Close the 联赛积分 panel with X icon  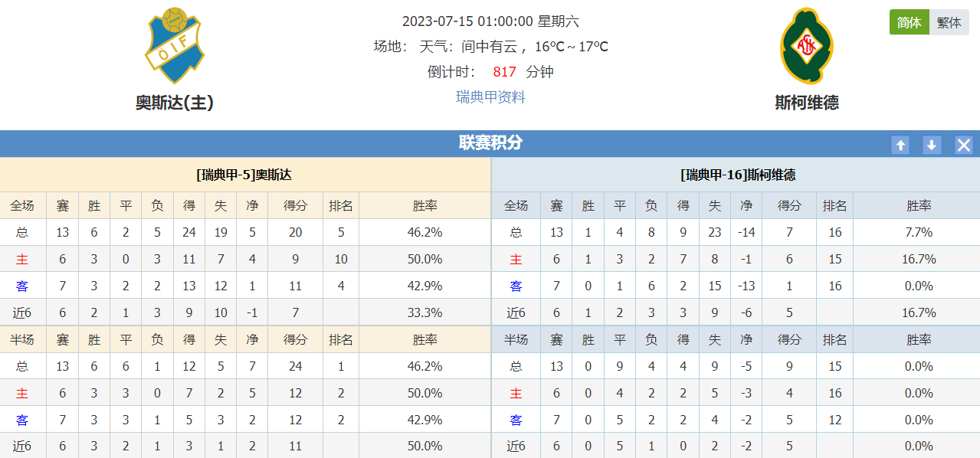[964, 145]
